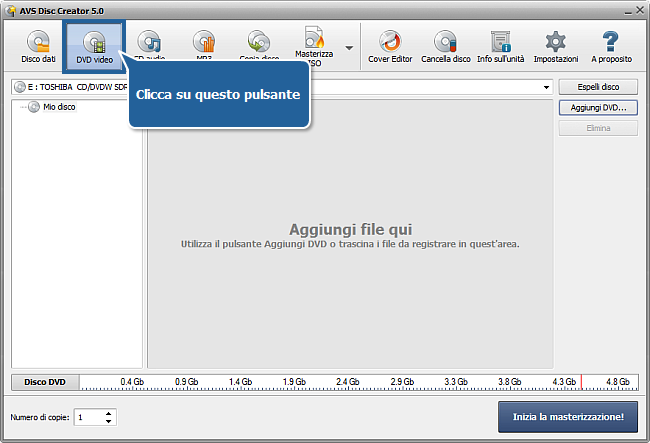Click the 4.3 Gb capacity mark
The height and width of the screenshot is (443, 650).
tap(564, 382)
